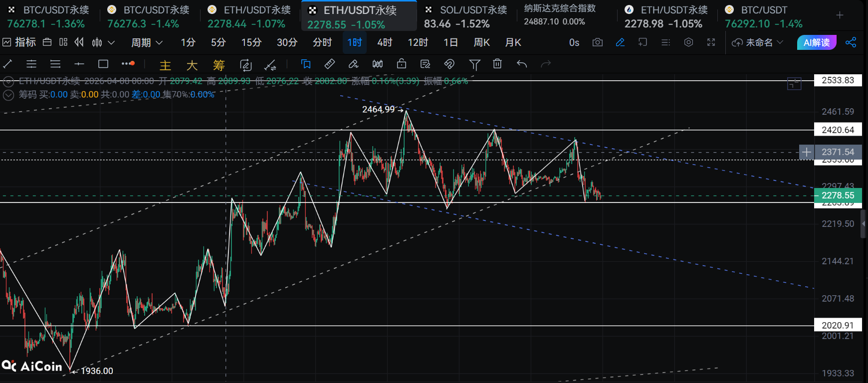Click the AI解读 button
The image size is (868, 383).
pos(817,42)
